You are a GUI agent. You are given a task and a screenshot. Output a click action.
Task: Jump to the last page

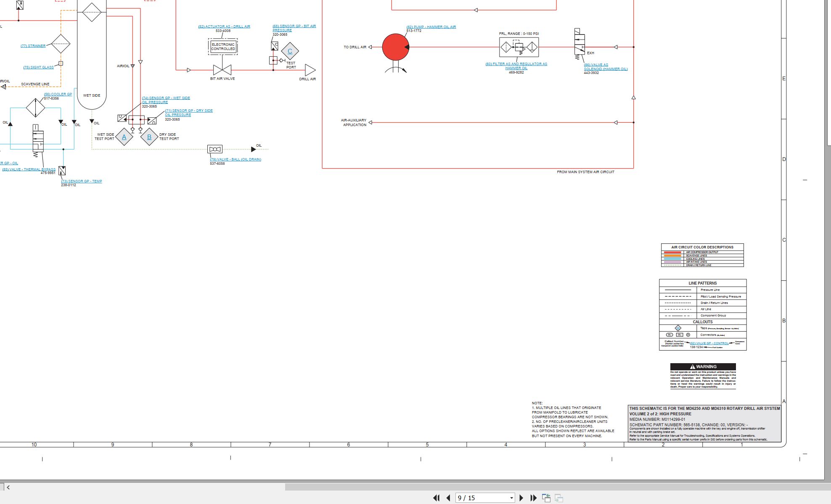[533, 498]
